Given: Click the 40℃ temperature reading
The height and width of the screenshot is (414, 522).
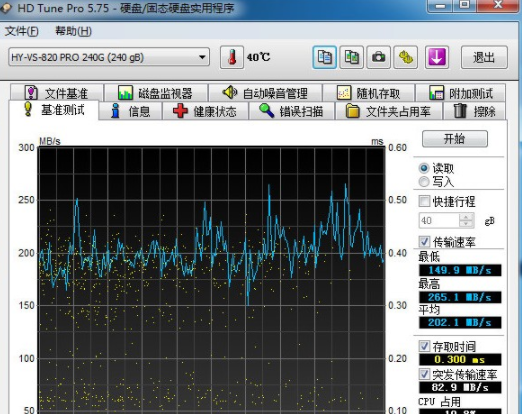Looking at the screenshot, I should (258, 57).
